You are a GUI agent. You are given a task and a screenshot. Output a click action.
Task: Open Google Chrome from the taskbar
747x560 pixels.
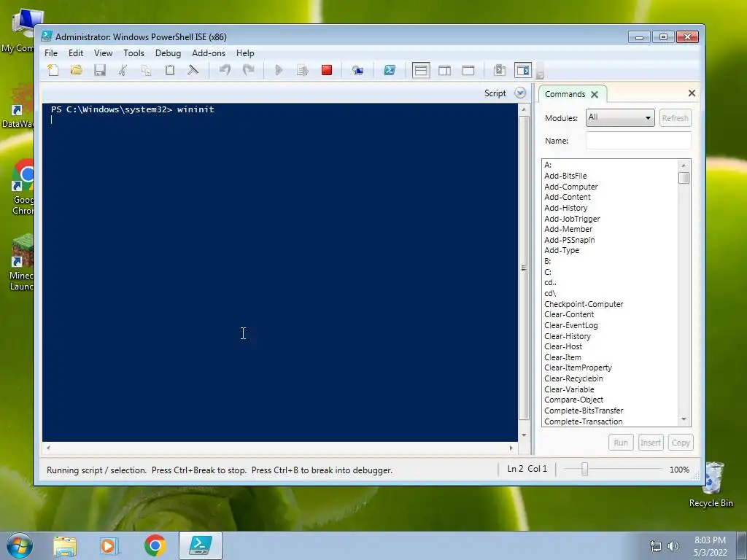155,545
